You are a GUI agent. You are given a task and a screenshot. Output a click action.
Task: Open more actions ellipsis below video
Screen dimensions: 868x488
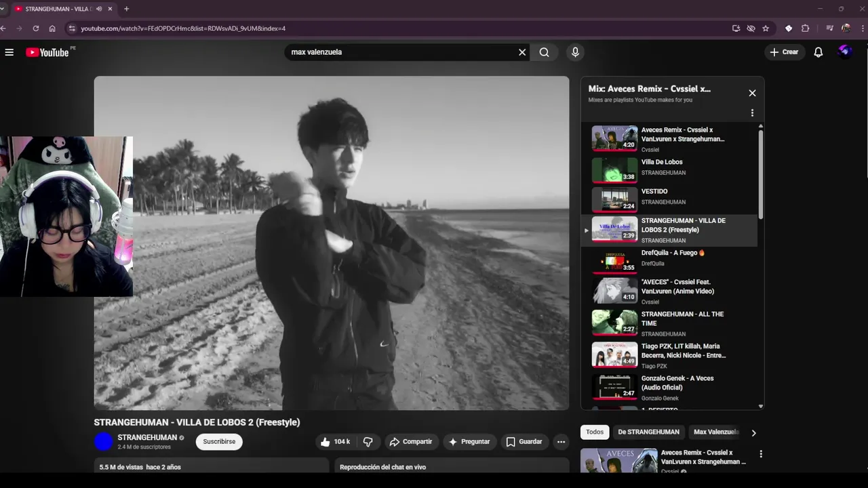(x=561, y=442)
